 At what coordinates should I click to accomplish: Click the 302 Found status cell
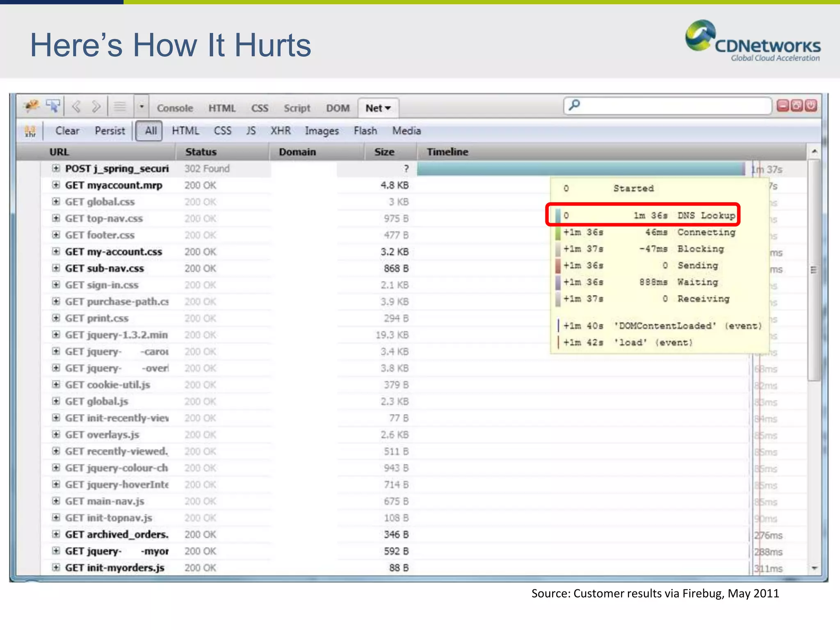pyautogui.click(x=207, y=169)
